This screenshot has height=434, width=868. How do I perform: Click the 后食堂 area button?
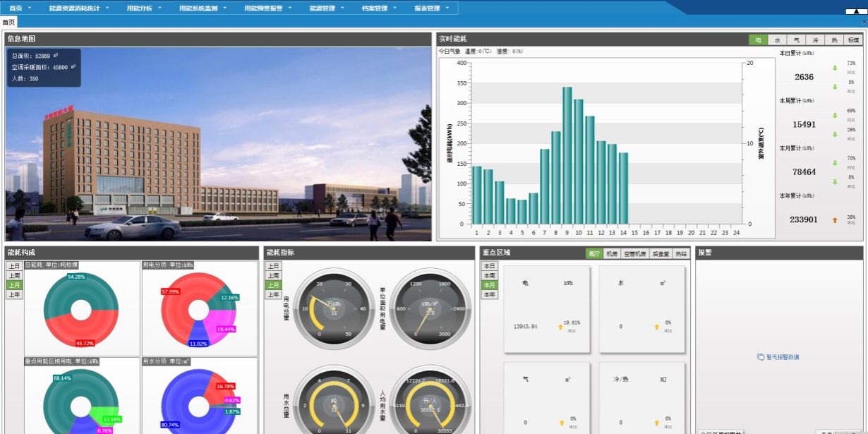point(660,253)
